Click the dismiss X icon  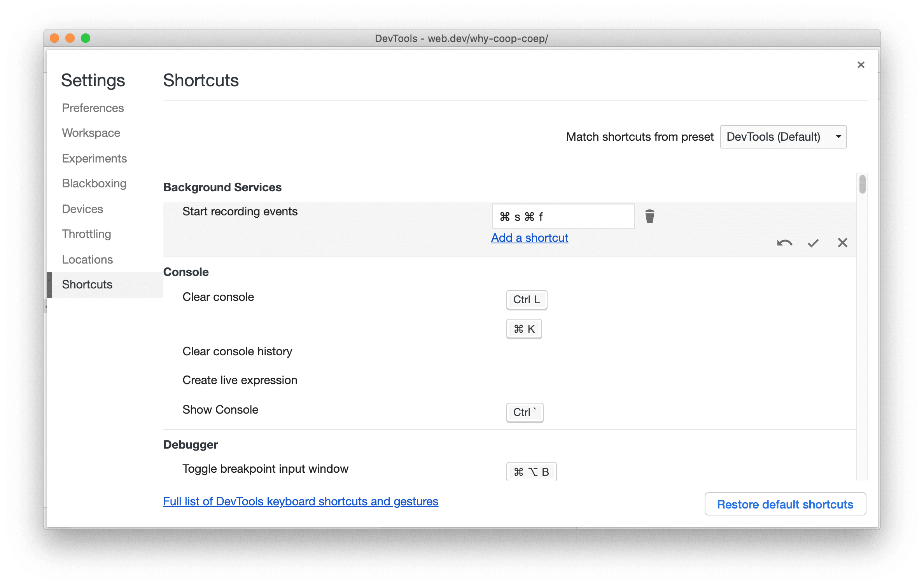pyautogui.click(x=843, y=242)
